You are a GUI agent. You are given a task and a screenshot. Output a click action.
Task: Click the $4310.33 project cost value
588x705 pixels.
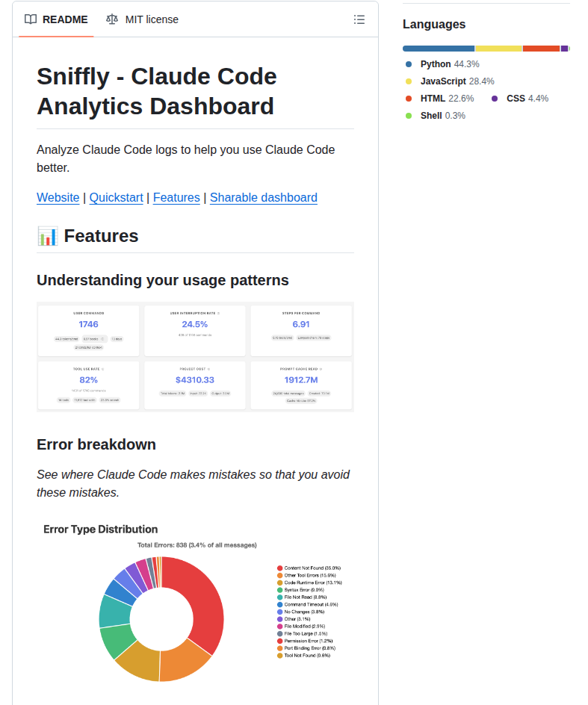click(195, 380)
